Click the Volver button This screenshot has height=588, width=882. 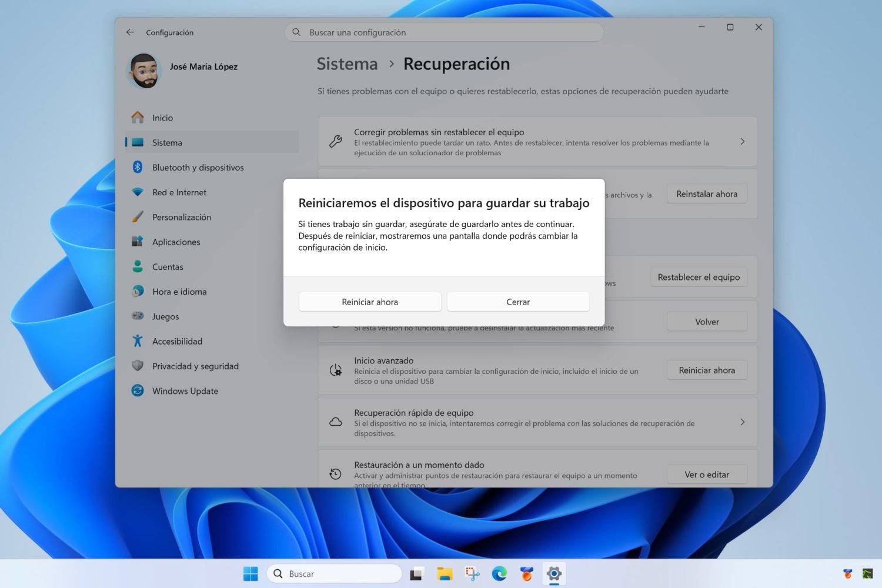[x=707, y=322]
